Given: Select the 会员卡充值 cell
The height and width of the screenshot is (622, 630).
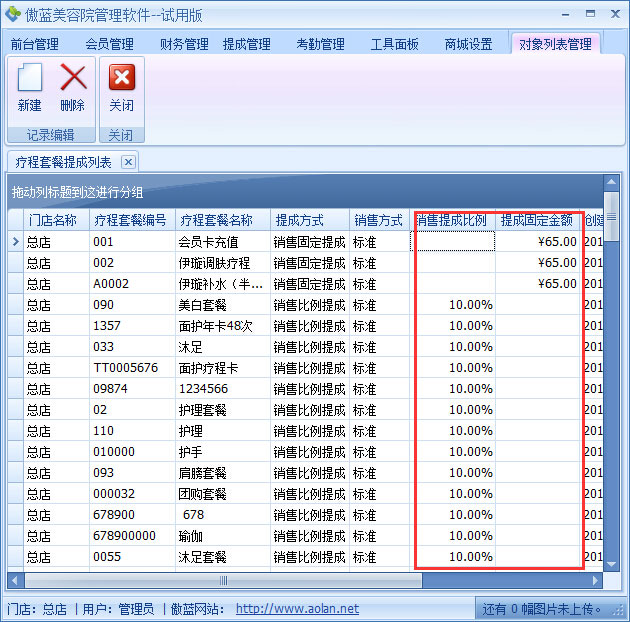Looking at the screenshot, I should click(x=223, y=241).
